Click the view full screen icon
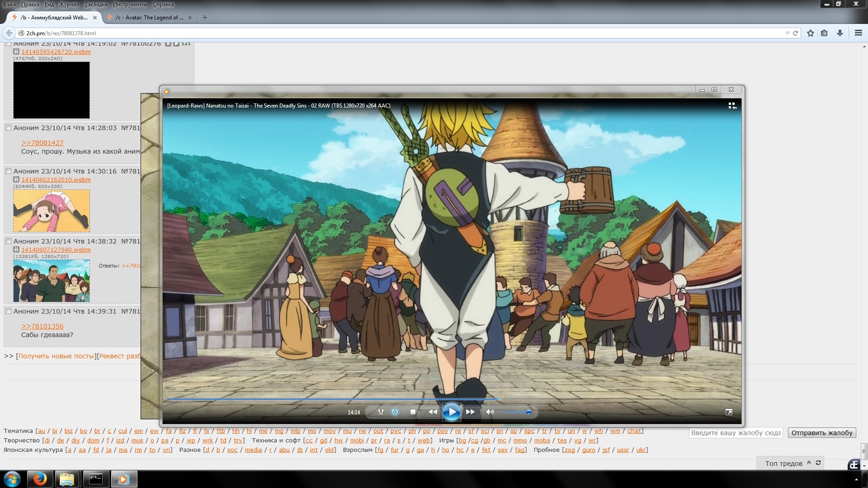 pos(729,412)
